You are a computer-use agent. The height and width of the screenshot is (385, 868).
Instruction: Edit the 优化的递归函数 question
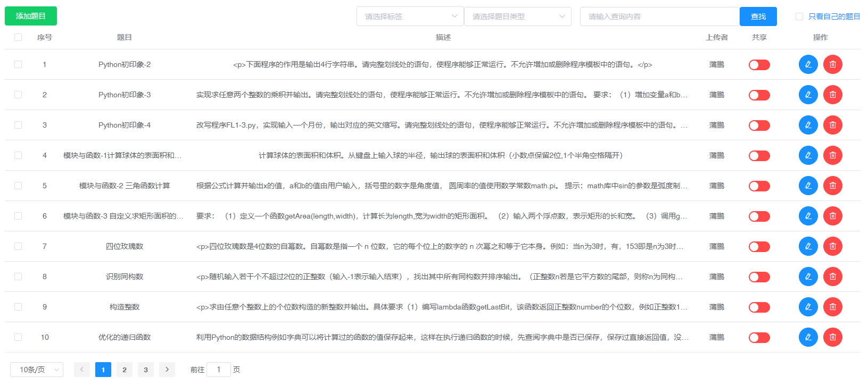[808, 337]
